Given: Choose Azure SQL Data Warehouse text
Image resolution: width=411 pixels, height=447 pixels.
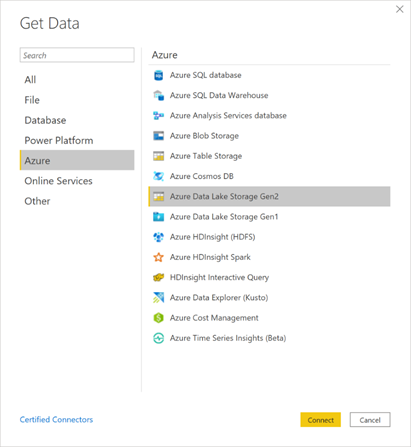Looking at the screenshot, I should (x=219, y=95).
